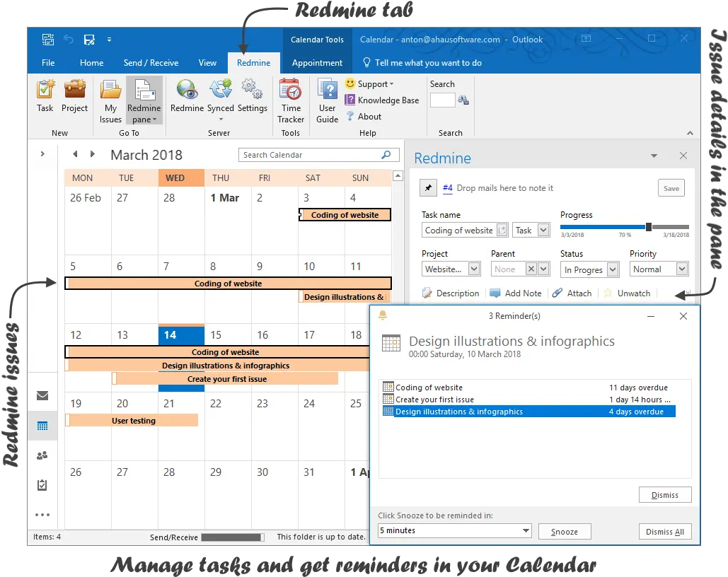Click the calendar search magnifier icon
The width and height of the screenshot is (728, 577).
pos(386,155)
